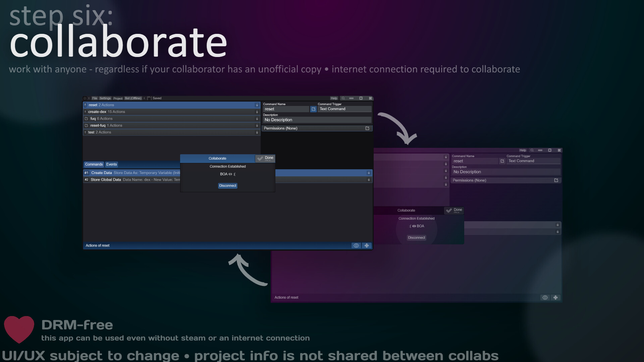Delete the "fuq" command via its trash icon

pos(257,119)
